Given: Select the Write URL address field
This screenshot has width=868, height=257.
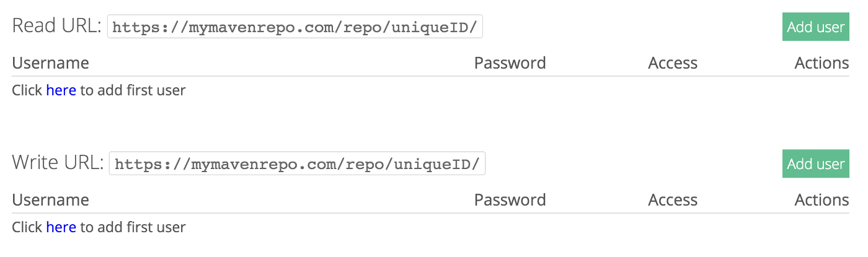Looking at the screenshot, I should click(x=297, y=164).
